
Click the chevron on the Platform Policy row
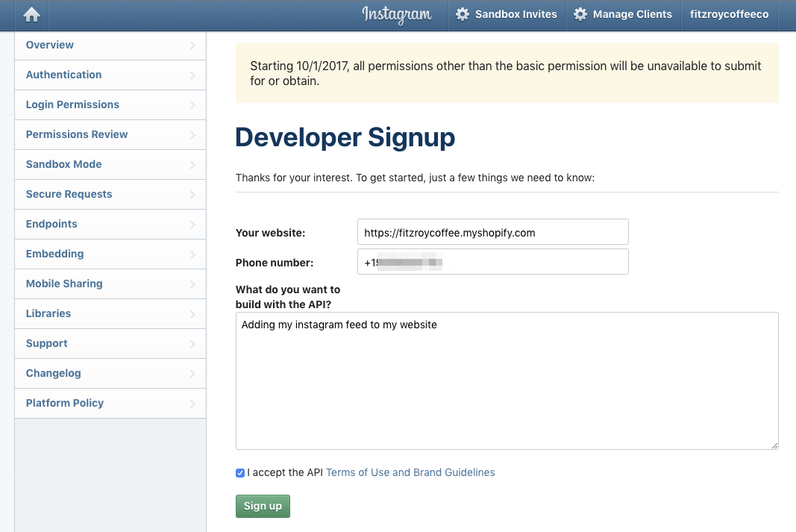192,404
